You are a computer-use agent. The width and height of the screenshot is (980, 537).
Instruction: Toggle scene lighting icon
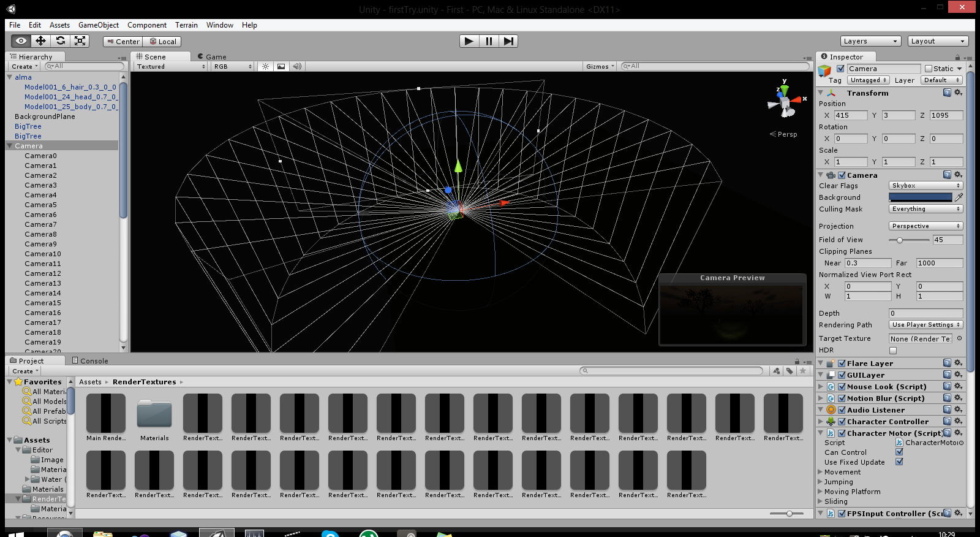pos(265,66)
